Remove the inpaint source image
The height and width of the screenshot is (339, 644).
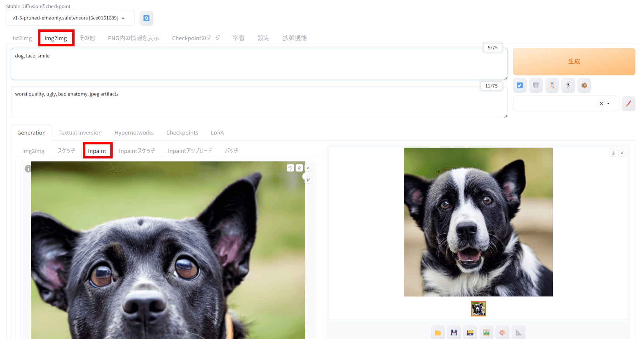[308, 168]
